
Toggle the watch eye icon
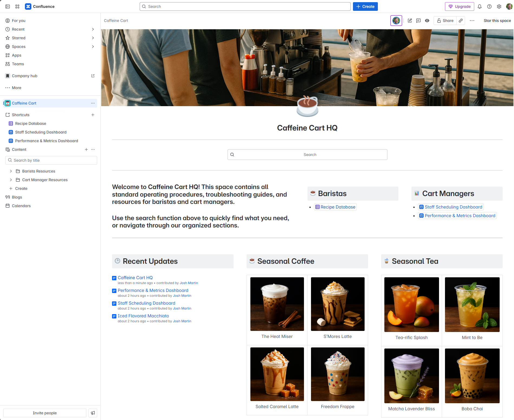click(x=427, y=21)
